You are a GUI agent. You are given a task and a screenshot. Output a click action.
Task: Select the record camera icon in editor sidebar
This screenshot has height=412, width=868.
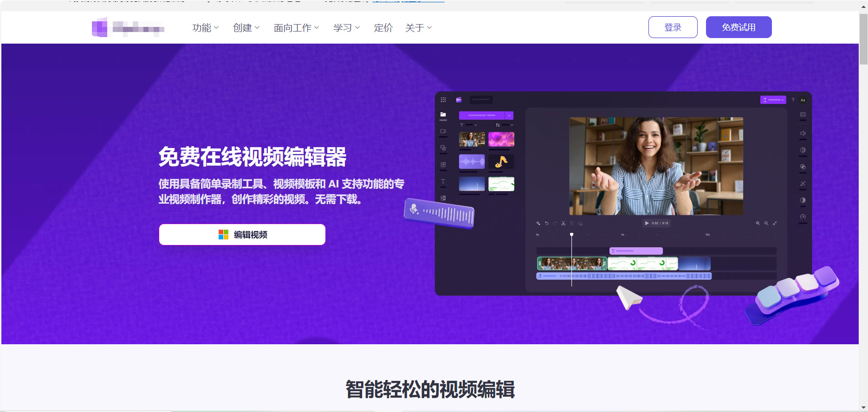(443, 131)
